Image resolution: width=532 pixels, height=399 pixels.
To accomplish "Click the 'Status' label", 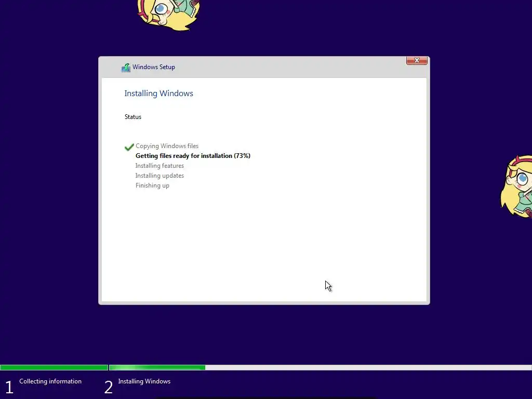I will pos(132,117).
